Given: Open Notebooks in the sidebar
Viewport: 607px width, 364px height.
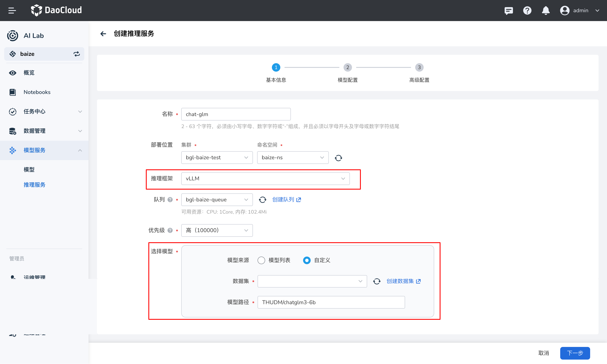Looking at the screenshot, I should (x=37, y=92).
